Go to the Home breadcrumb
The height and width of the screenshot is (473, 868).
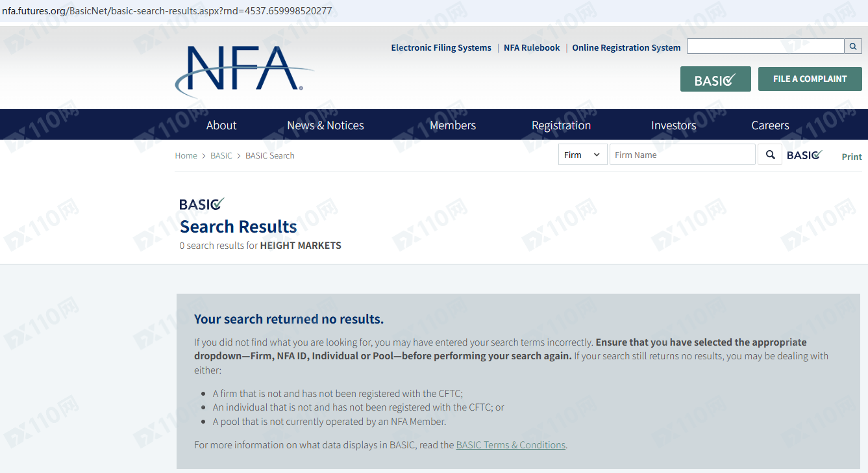186,155
